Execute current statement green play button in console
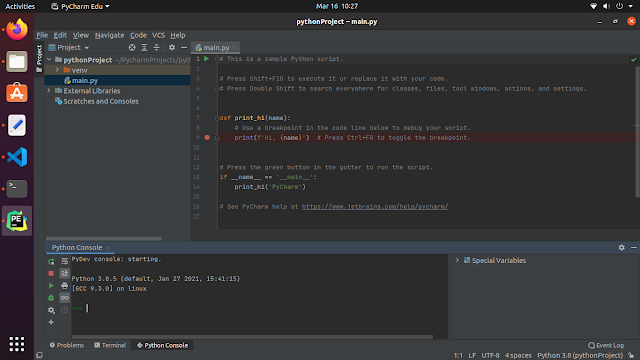Screen dimensions: 640x360 point(51,285)
